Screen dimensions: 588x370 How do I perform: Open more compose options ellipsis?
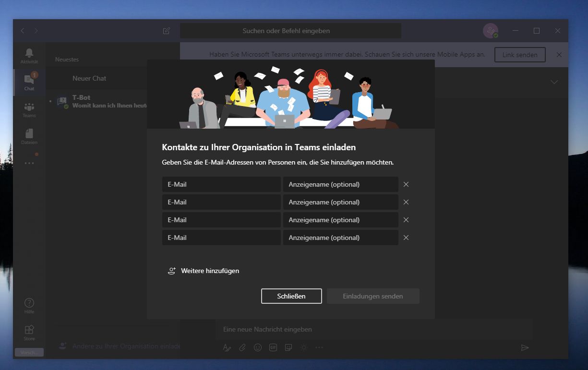click(x=319, y=347)
